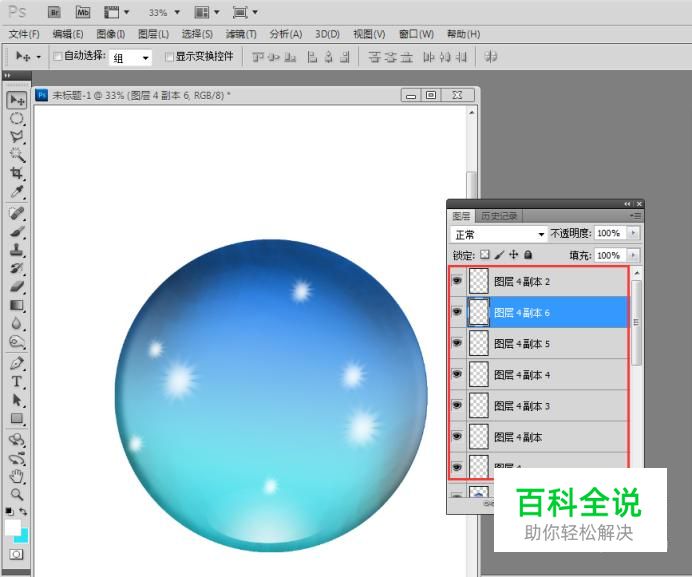Open the 不透明度 slider arrow
This screenshot has height=577, width=692.
click(634, 233)
